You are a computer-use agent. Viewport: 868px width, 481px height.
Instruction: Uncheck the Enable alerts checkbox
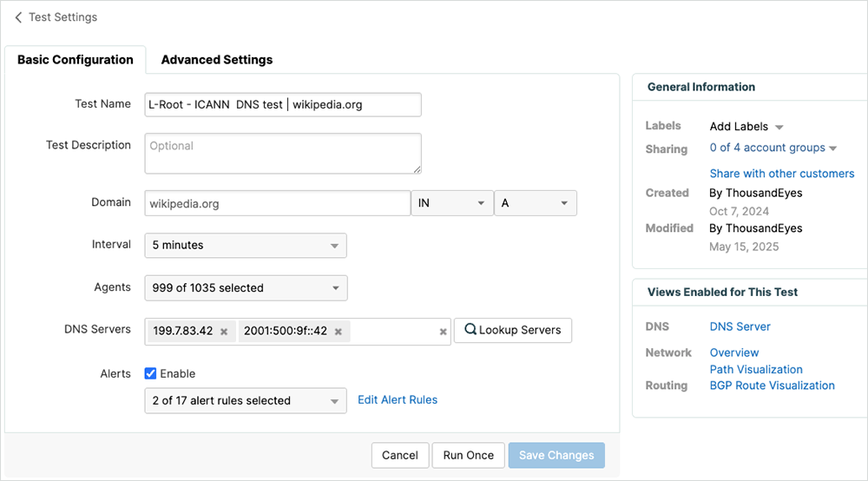point(150,373)
